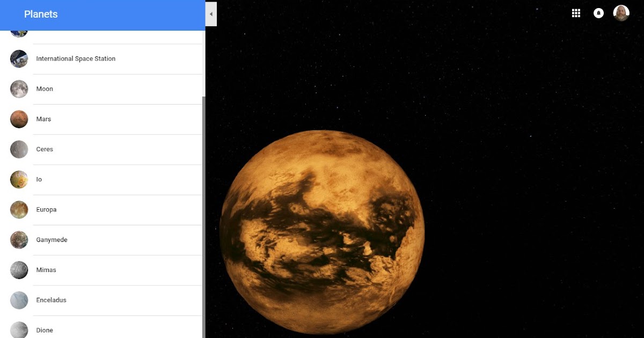
Task: Open the Google apps launcher grid
Action: (x=576, y=13)
